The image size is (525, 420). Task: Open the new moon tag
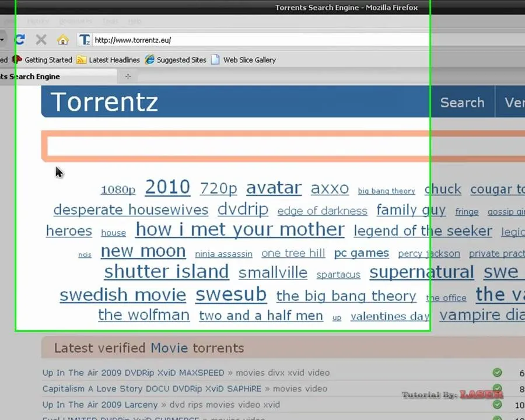click(143, 251)
